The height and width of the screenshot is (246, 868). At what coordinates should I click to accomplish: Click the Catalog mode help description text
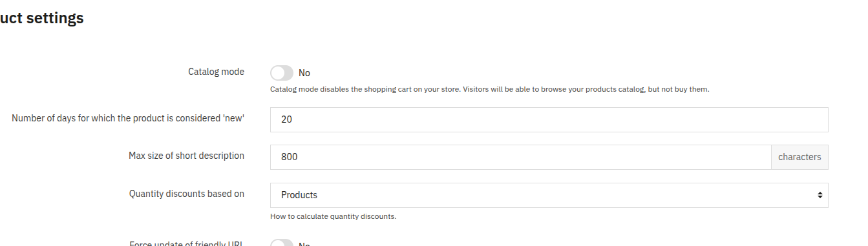[490, 89]
